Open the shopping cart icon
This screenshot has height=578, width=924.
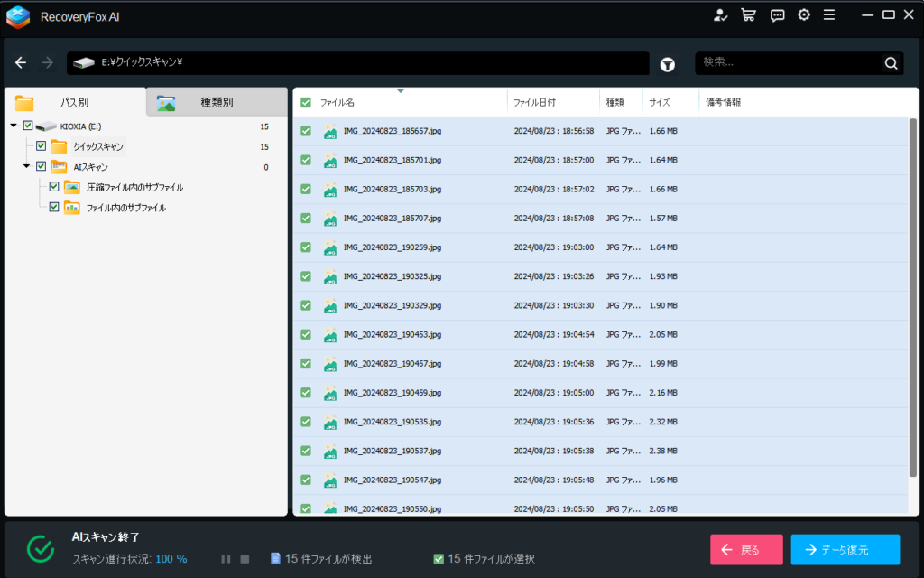(748, 14)
